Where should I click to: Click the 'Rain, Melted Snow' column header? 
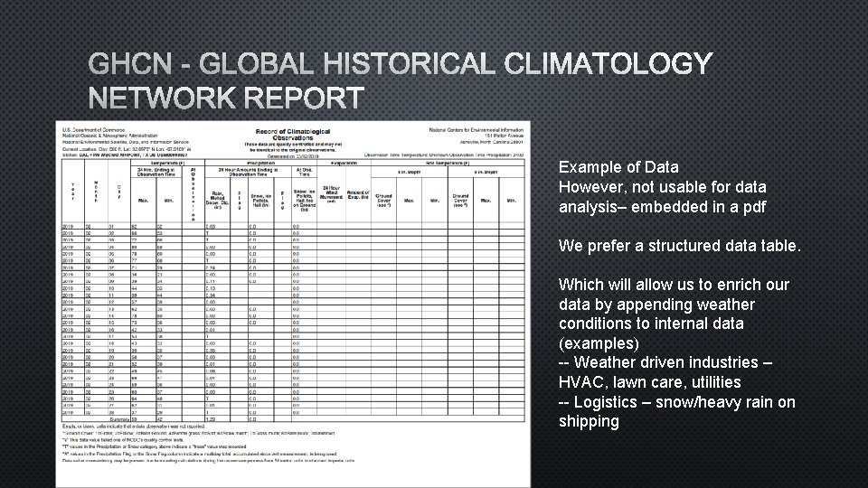coord(218,201)
